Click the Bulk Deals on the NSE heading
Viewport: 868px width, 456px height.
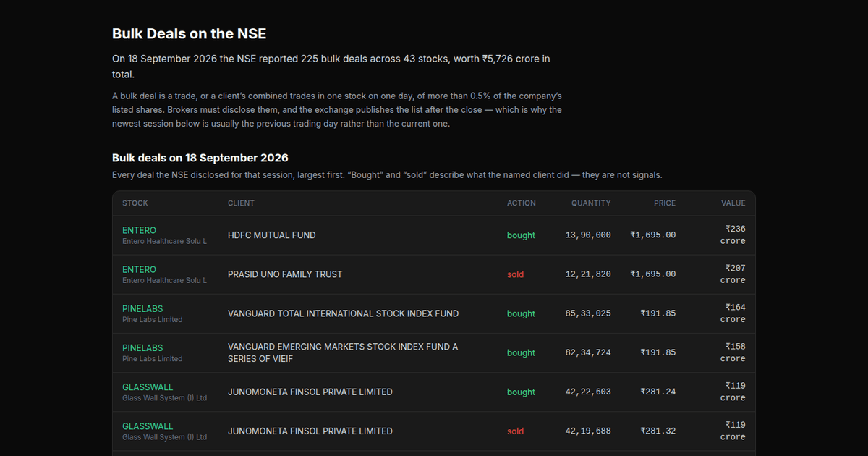click(x=190, y=34)
